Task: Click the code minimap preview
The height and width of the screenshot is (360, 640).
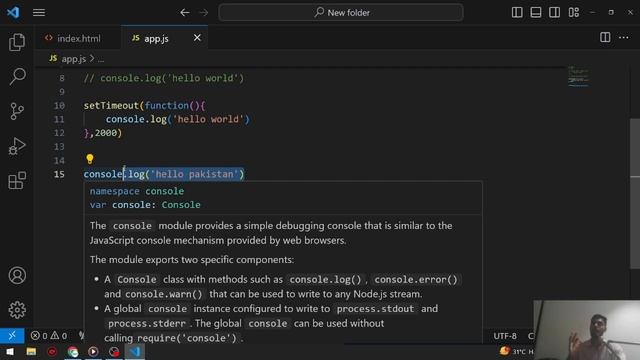Action: pyautogui.click(x=578, y=76)
